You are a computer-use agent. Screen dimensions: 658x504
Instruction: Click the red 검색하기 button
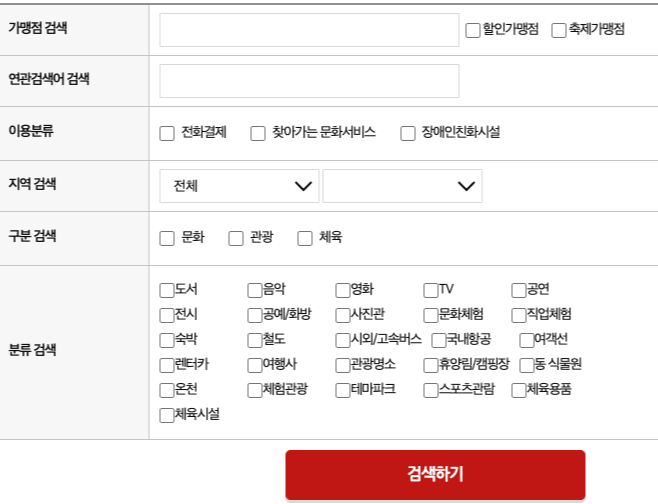pos(435,475)
